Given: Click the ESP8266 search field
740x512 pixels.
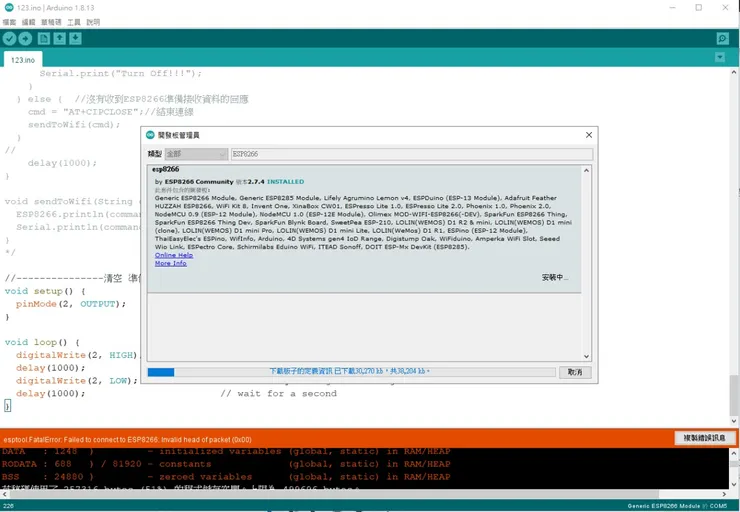Looking at the screenshot, I should [x=412, y=154].
